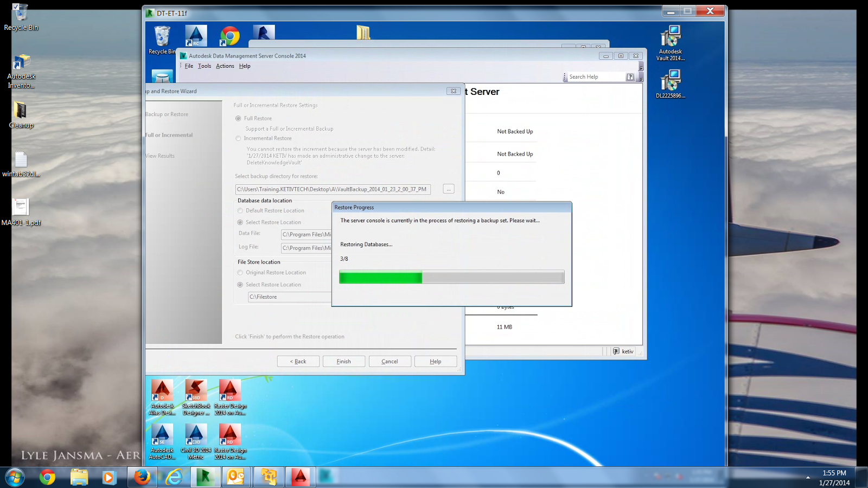Open the Autodesk Inventor desktop shortcut
The width and height of the screenshot is (868, 488).
(x=21, y=71)
